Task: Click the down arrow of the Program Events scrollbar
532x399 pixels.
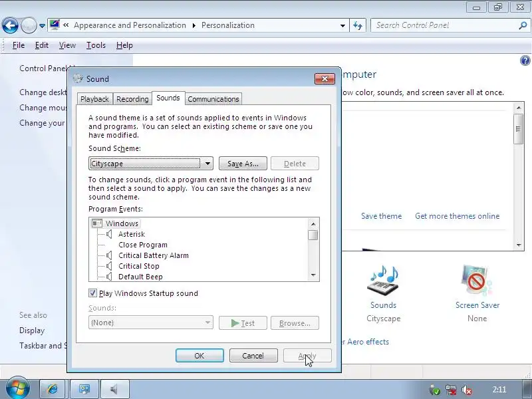Action: tap(313, 275)
